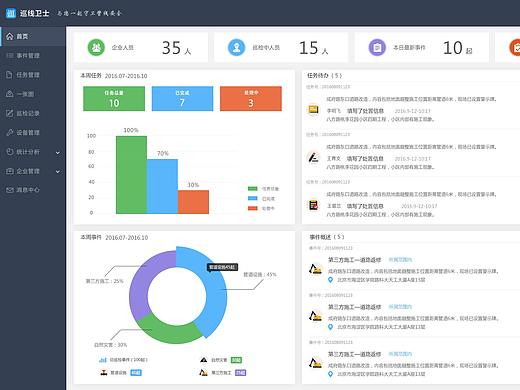520x390 pixels.
Task: Open 设备管理 in the sidebar
Action: [33, 132]
